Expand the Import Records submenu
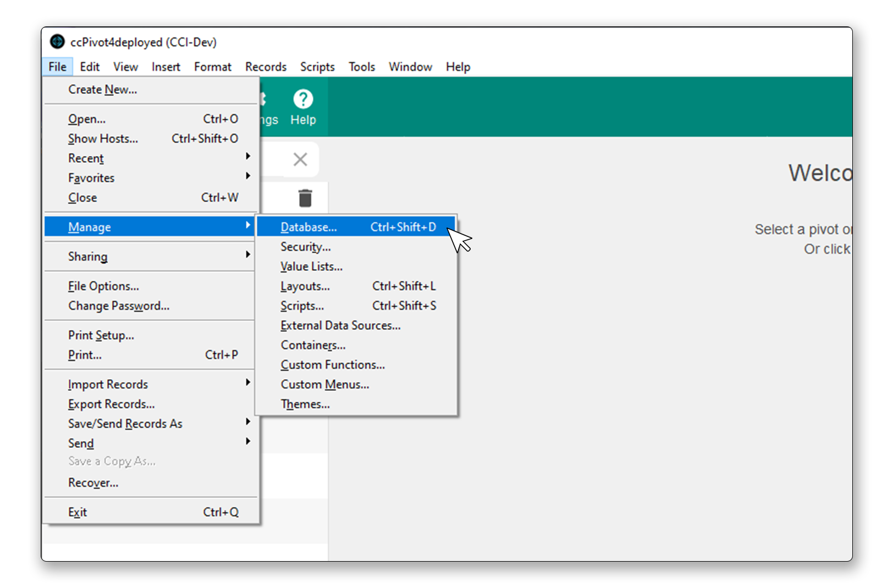The width and height of the screenshot is (893, 588). tap(151, 385)
